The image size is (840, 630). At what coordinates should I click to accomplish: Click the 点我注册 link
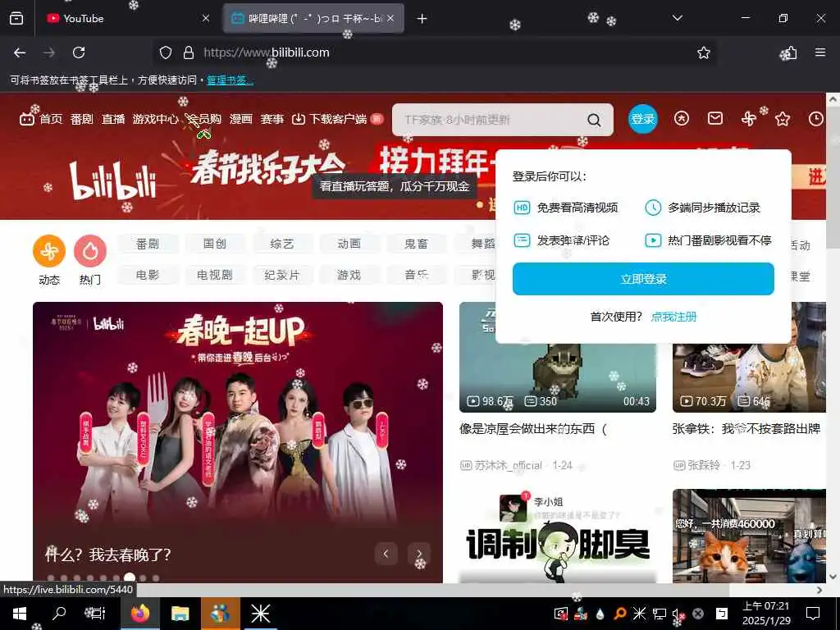coord(673,317)
